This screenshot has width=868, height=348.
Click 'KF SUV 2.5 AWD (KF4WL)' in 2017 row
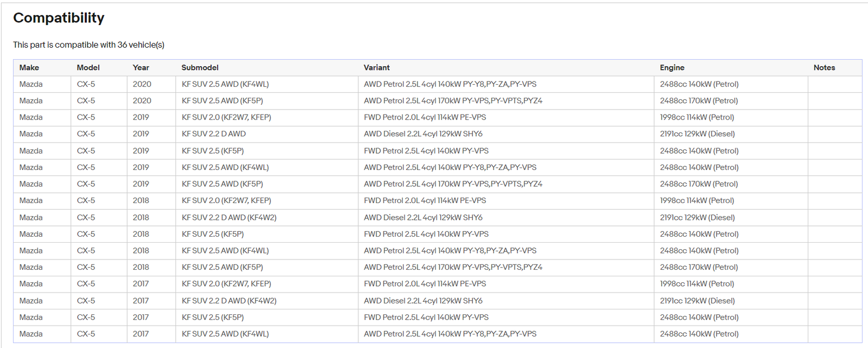225,334
